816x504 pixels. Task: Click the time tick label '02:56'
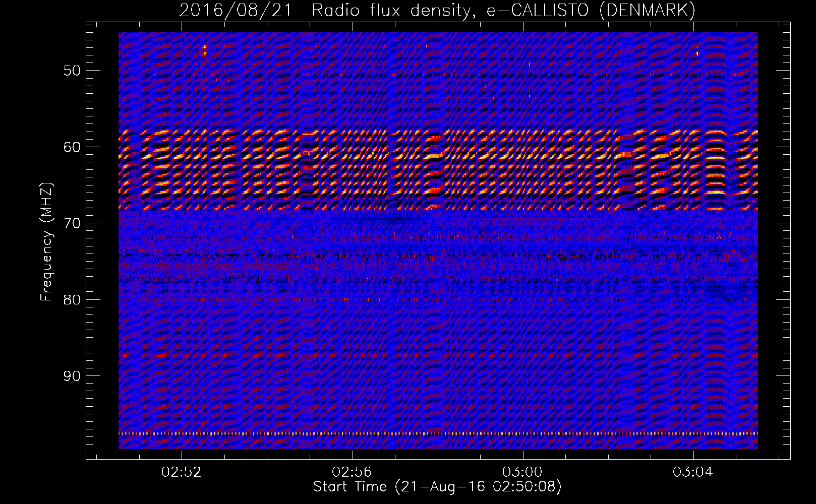(x=352, y=472)
